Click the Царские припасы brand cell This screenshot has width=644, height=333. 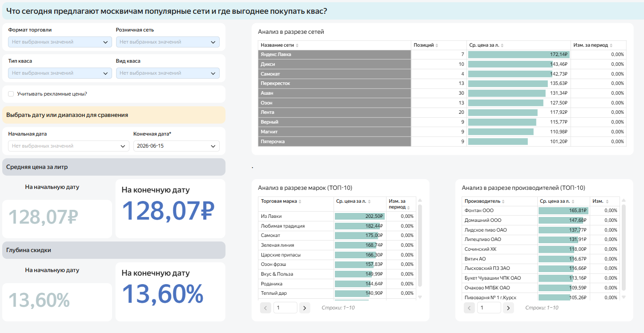tap(296, 255)
